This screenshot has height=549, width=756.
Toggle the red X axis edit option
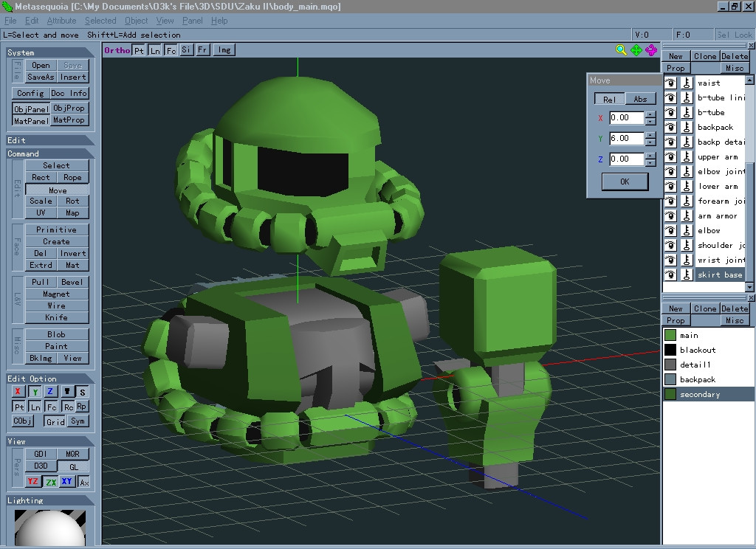[18, 391]
